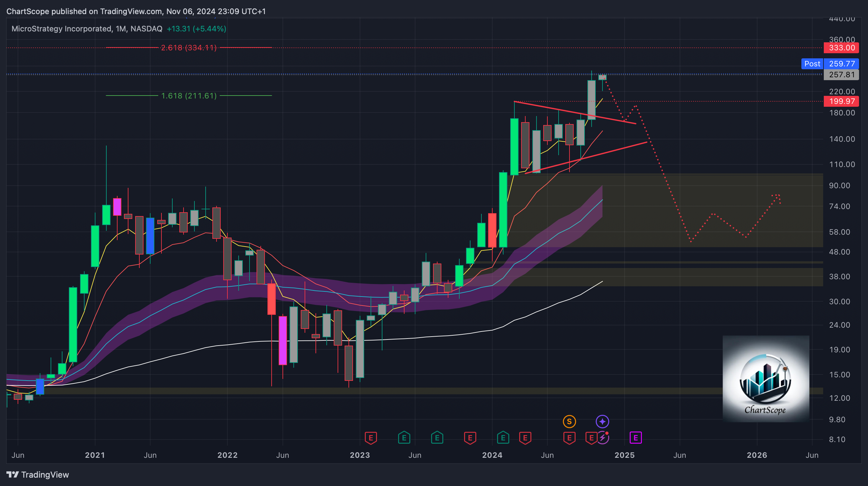Screen dimensions: 868x486
Task: Click the orange S stock split marker
Action: click(x=569, y=421)
